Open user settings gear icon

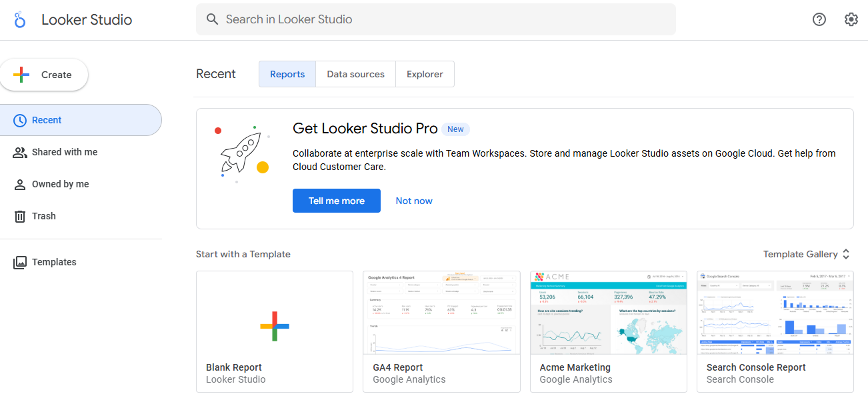[x=851, y=19]
